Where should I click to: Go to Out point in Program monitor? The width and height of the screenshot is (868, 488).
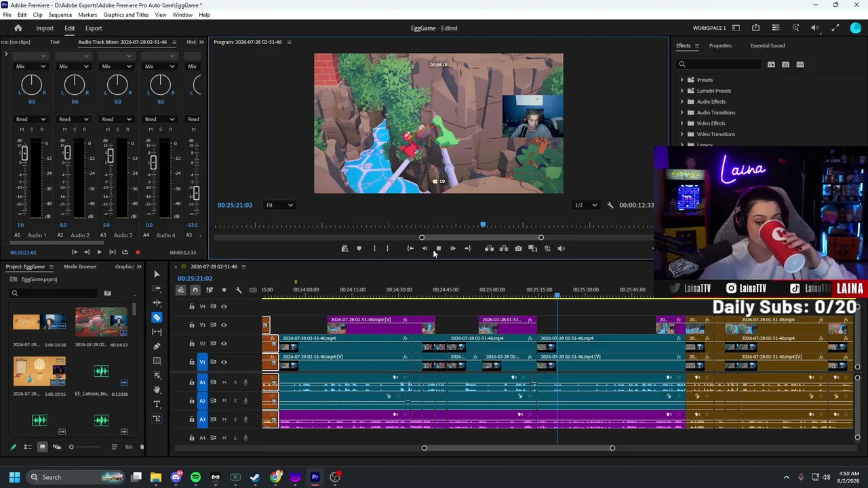coord(467,249)
